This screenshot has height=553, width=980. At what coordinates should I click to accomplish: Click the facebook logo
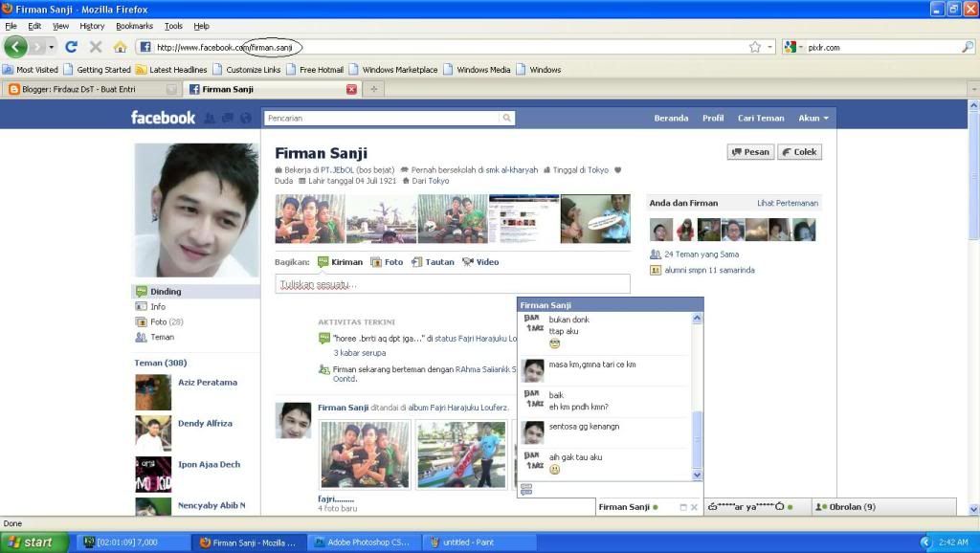tap(163, 118)
